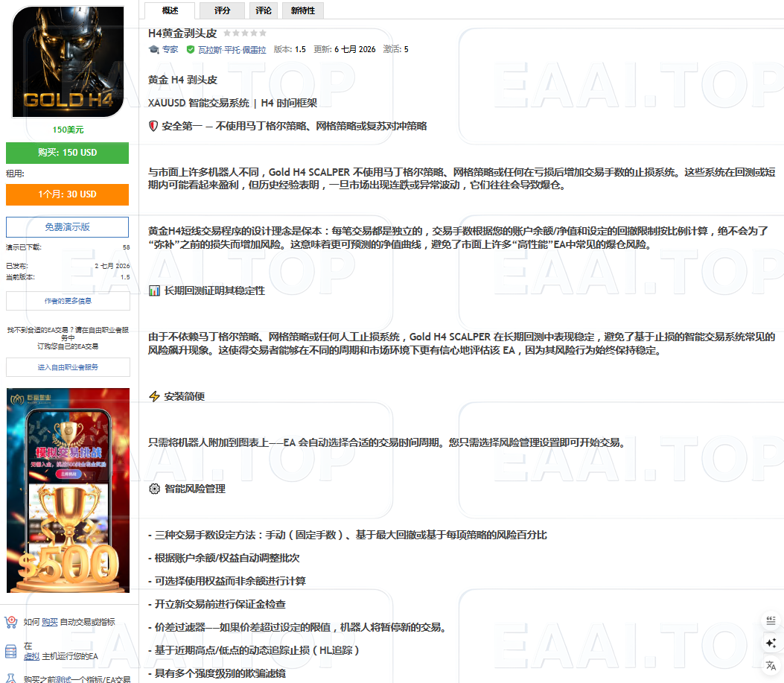Click the line 具有多个强度级别的欺骗滤镜
This screenshot has width=784, height=683.
pyautogui.click(x=217, y=673)
